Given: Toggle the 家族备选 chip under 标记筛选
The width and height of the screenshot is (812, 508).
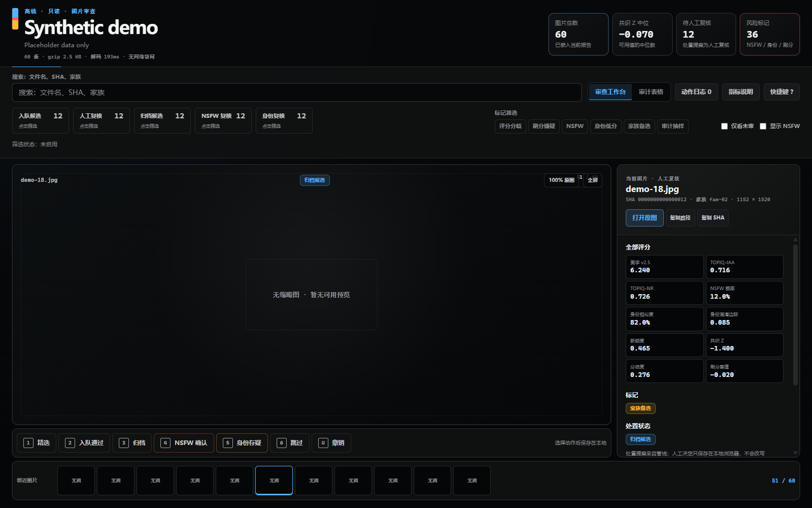Looking at the screenshot, I should point(639,126).
